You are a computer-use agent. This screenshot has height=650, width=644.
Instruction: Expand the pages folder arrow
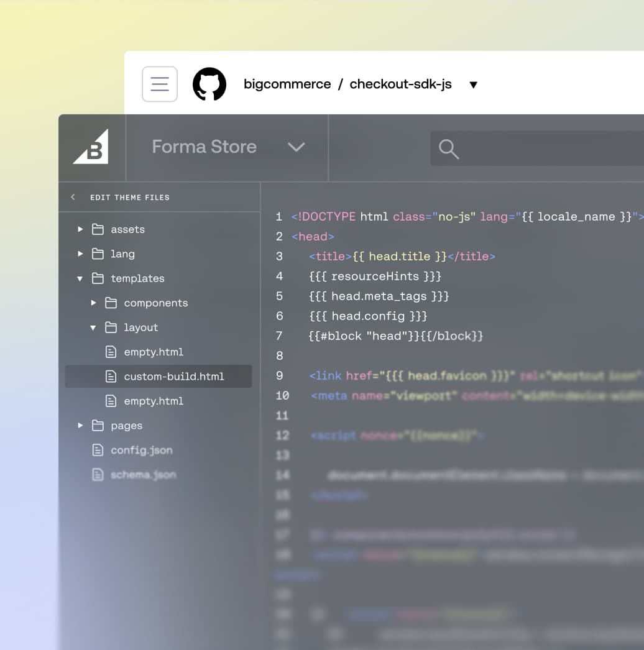click(x=80, y=425)
